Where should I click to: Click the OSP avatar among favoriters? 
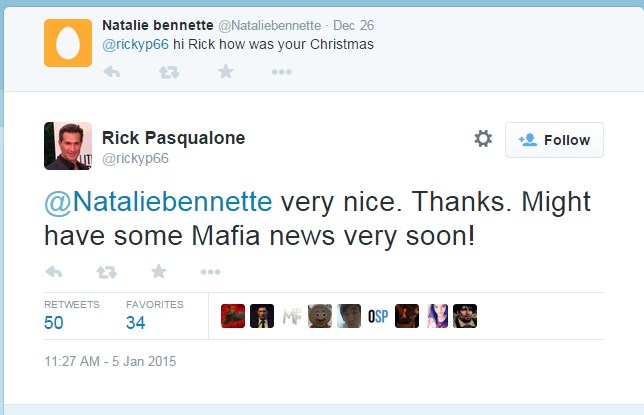click(x=378, y=316)
